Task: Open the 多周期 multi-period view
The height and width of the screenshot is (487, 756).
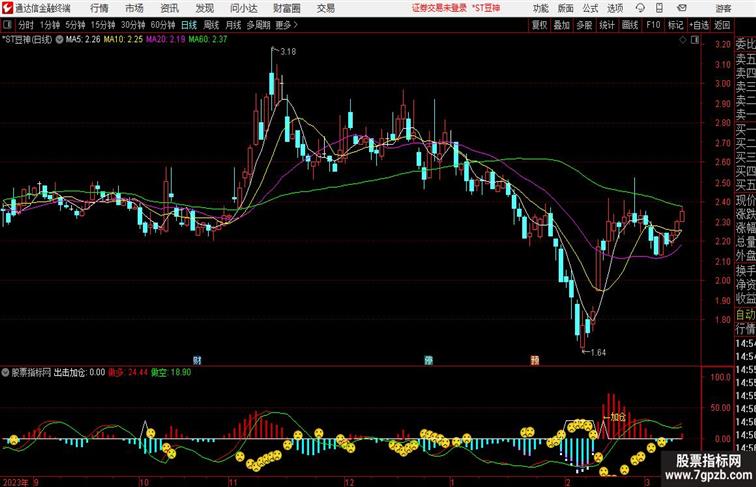Action: pos(258,25)
